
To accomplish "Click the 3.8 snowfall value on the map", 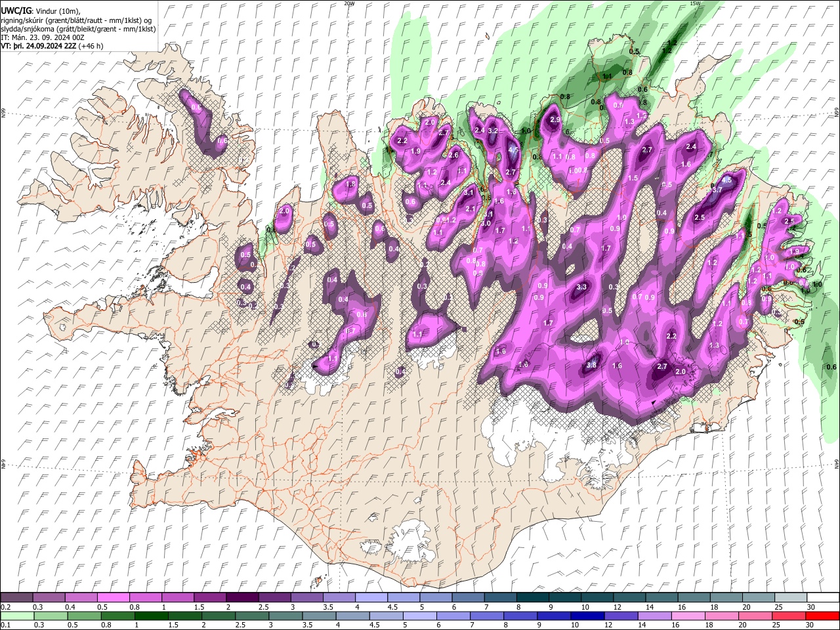I will [591, 366].
